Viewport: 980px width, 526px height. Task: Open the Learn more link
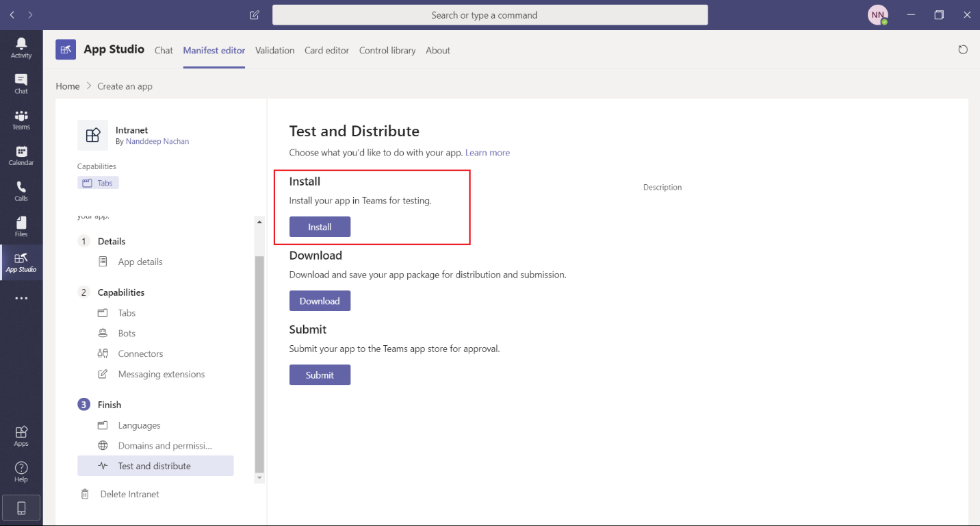pos(487,153)
